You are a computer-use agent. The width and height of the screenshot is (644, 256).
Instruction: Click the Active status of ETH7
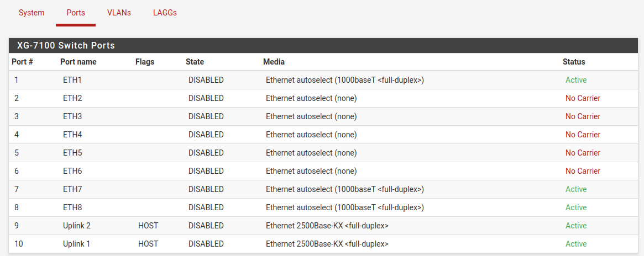pos(576,189)
